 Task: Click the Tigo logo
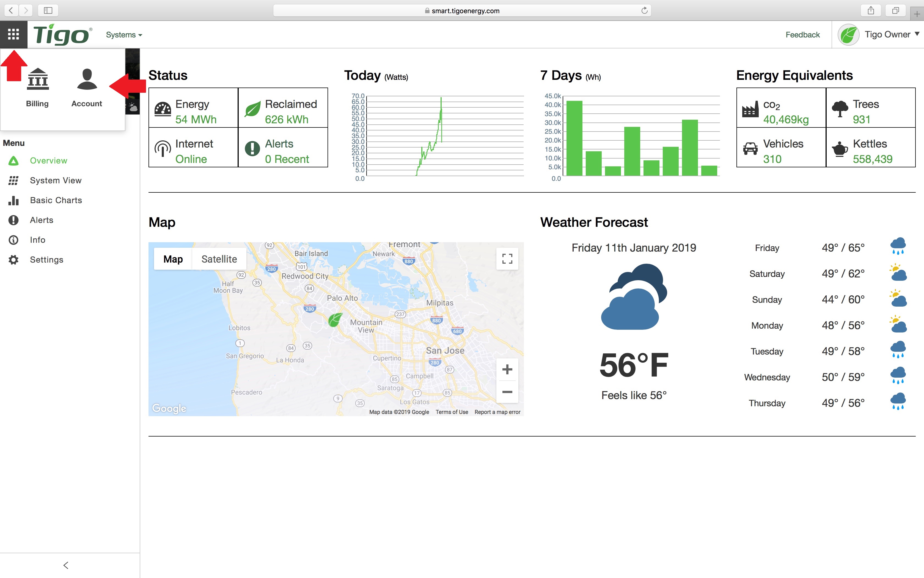(63, 35)
